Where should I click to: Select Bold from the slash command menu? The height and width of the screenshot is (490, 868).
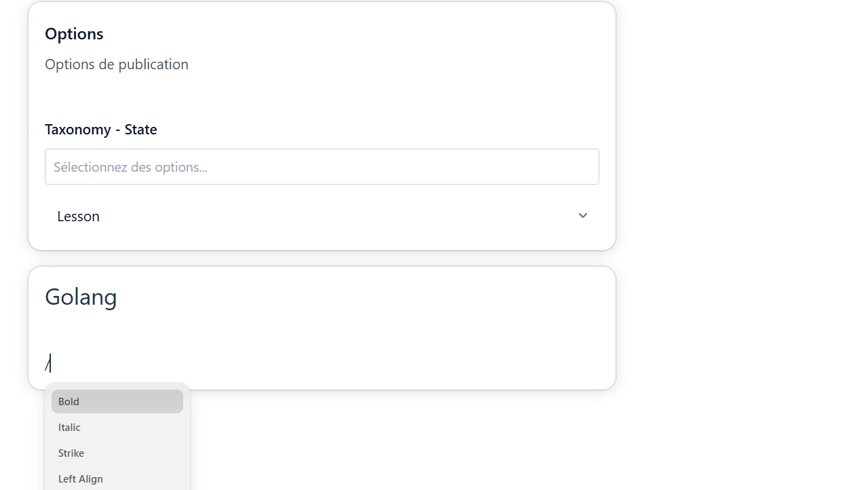coord(117,402)
